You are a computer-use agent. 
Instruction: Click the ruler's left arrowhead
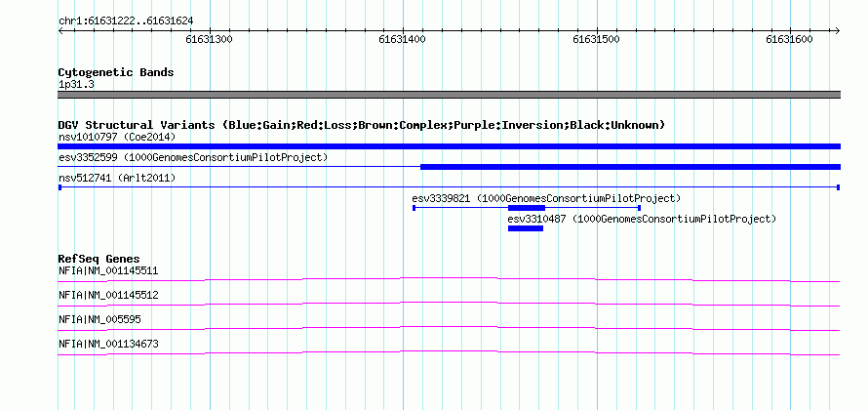60,30
